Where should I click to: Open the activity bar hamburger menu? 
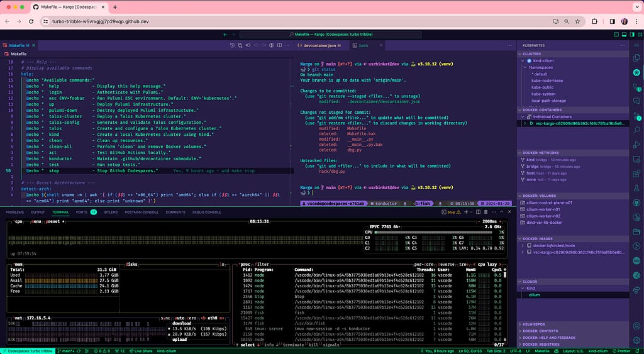pos(636,45)
